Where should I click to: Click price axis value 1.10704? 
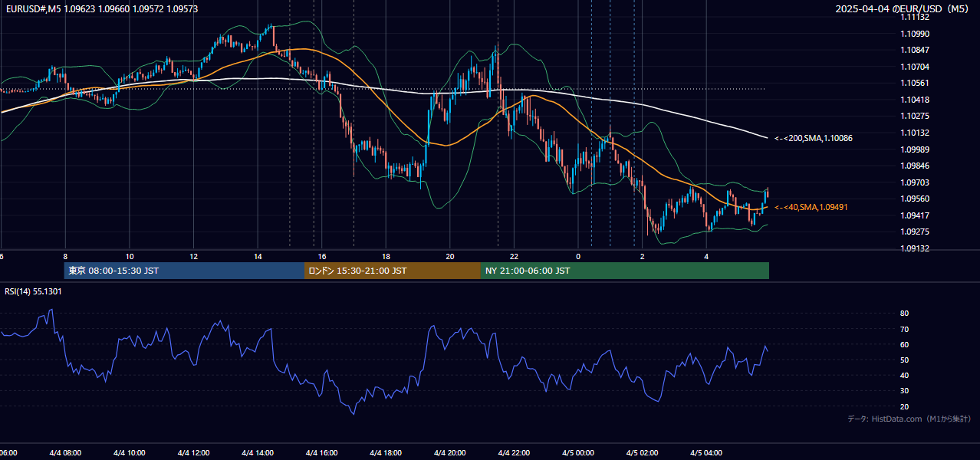tap(915, 67)
